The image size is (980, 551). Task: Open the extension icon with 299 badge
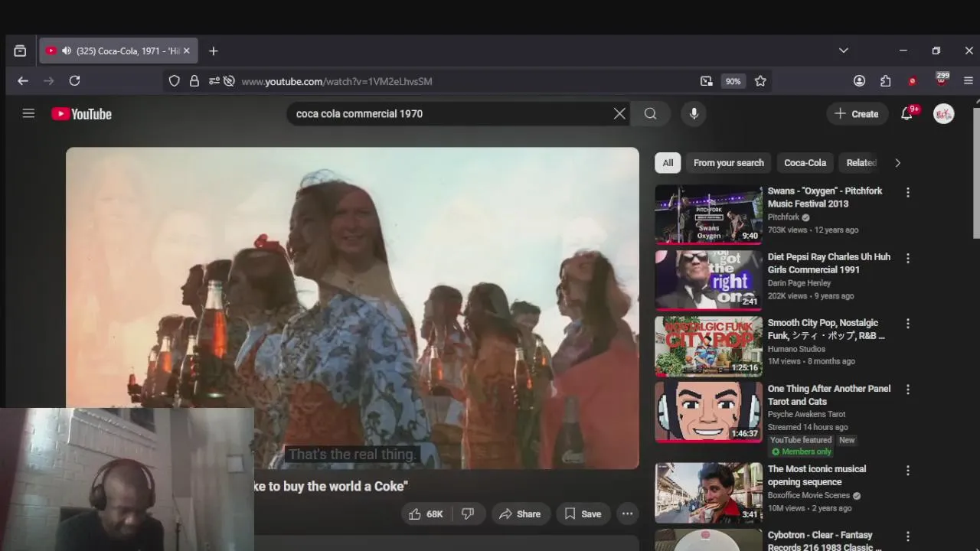coord(942,80)
